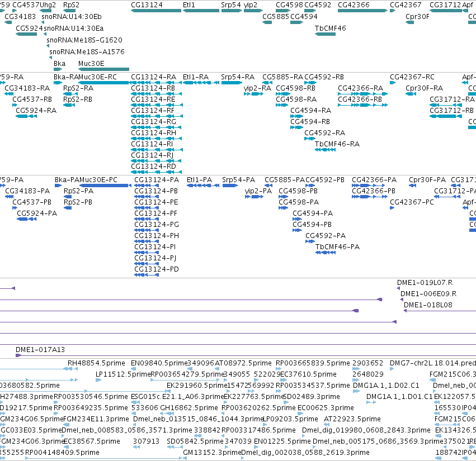The image size is (476, 461).
Task: Click the Srp54 gene label
Action: point(230,5)
